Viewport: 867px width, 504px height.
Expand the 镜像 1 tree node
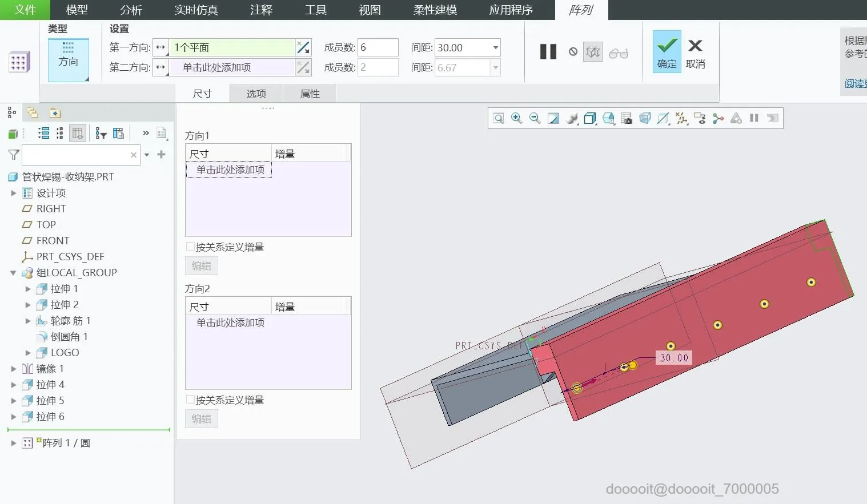click(x=14, y=369)
